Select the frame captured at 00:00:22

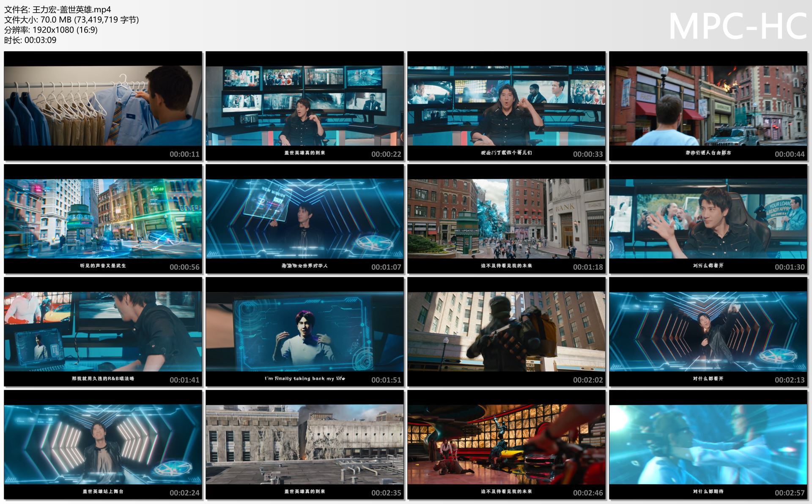(304, 106)
